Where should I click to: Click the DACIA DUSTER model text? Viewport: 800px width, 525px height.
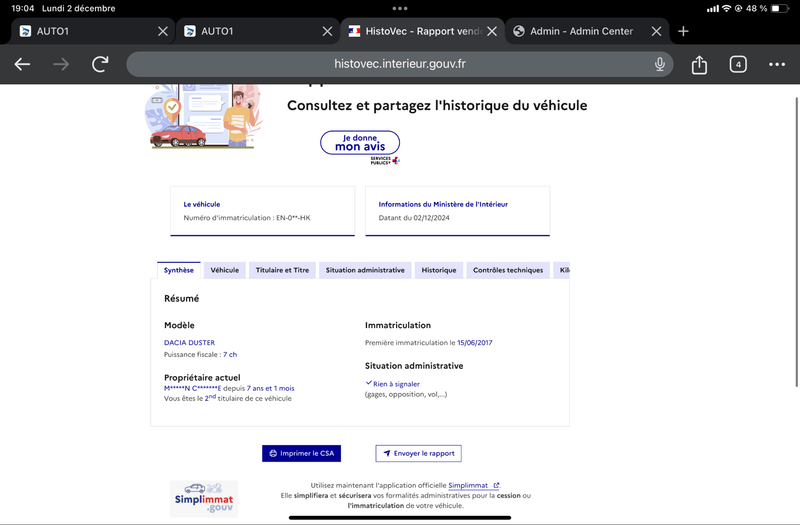click(x=189, y=342)
